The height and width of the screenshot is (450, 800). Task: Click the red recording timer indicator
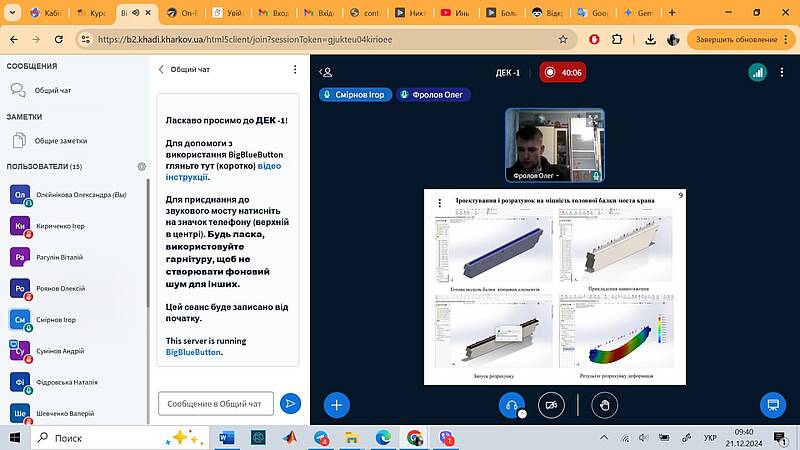pos(563,72)
